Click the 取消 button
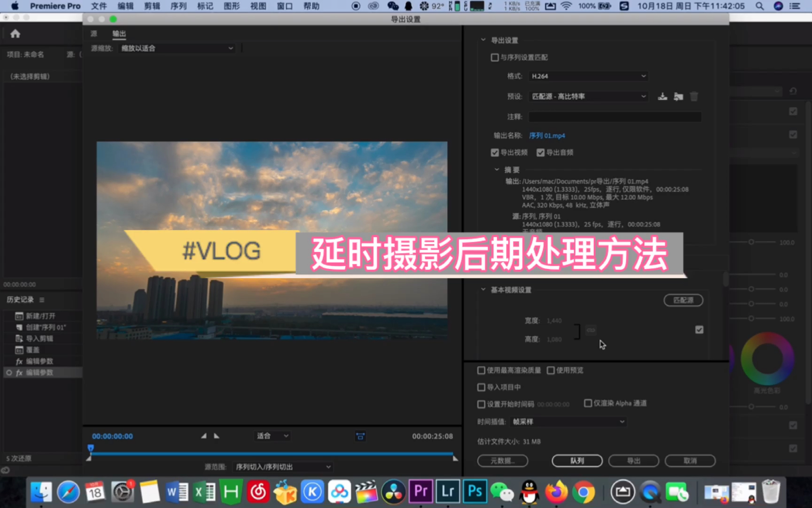 coord(690,461)
